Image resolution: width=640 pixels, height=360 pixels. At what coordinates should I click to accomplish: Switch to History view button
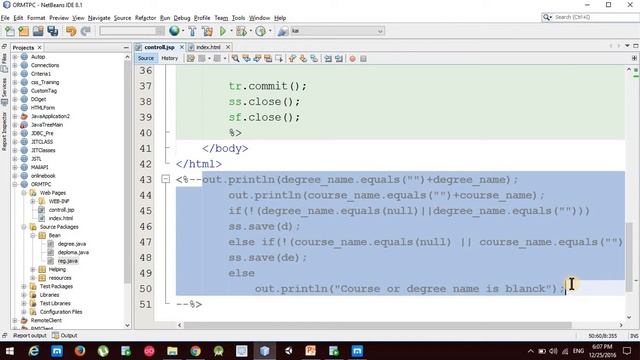coord(169,58)
